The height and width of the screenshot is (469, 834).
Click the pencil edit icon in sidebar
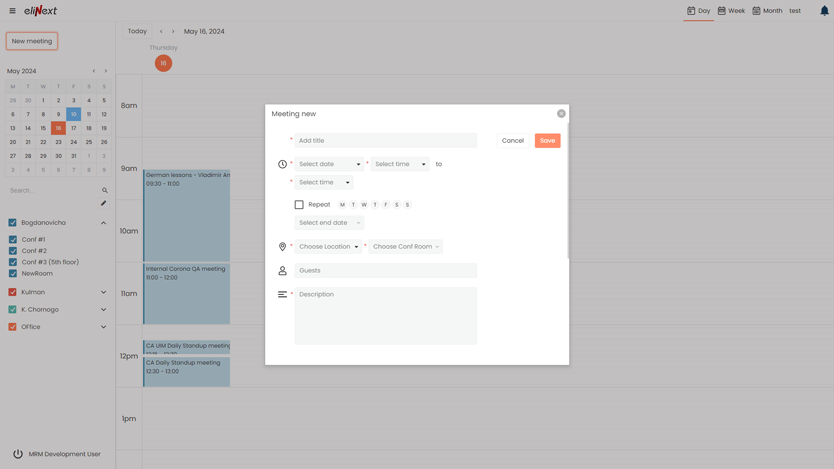(103, 203)
